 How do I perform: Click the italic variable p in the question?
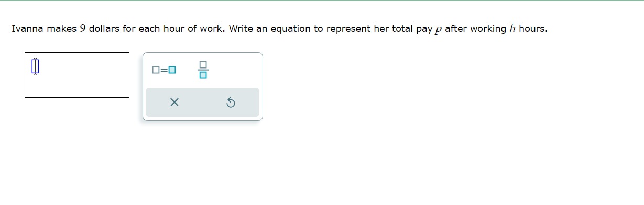pos(438,29)
